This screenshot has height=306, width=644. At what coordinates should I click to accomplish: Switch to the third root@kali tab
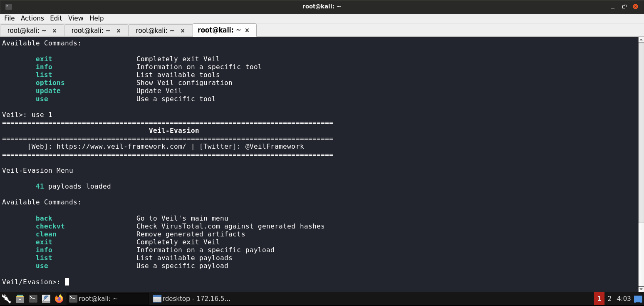pyautogui.click(x=160, y=30)
